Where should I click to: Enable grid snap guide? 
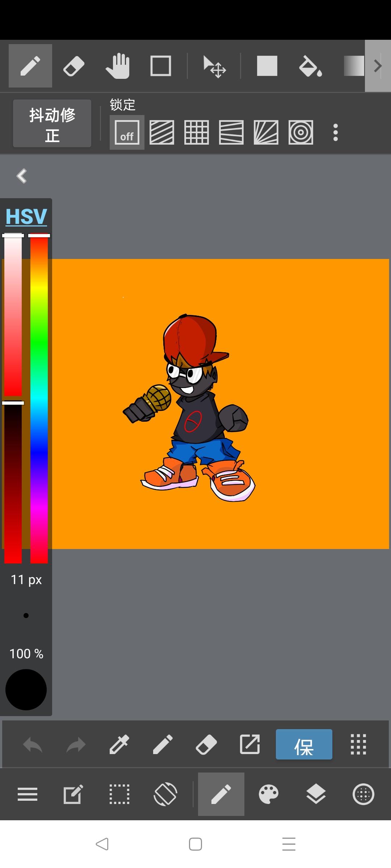coord(197,132)
